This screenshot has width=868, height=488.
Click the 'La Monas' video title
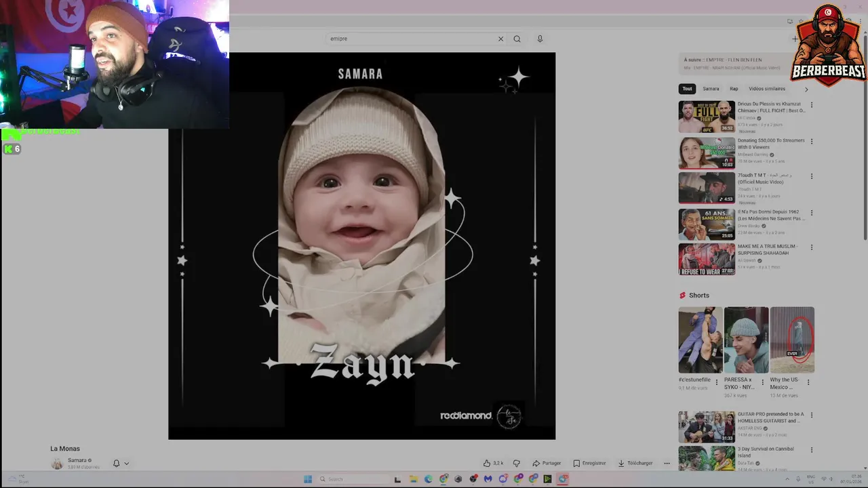(x=65, y=449)
